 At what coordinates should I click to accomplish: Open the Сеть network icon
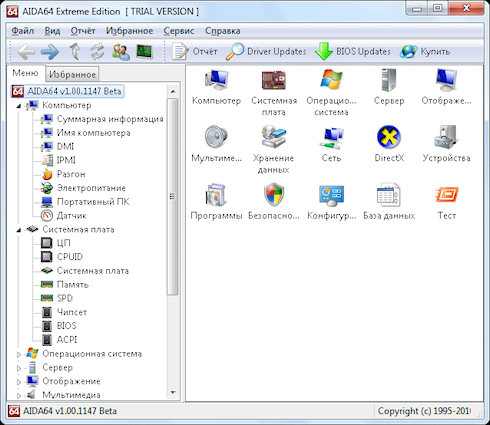[x=331, y=144]
